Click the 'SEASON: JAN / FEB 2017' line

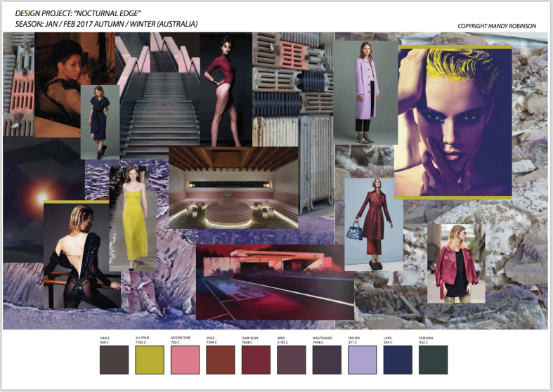point(106,24)
